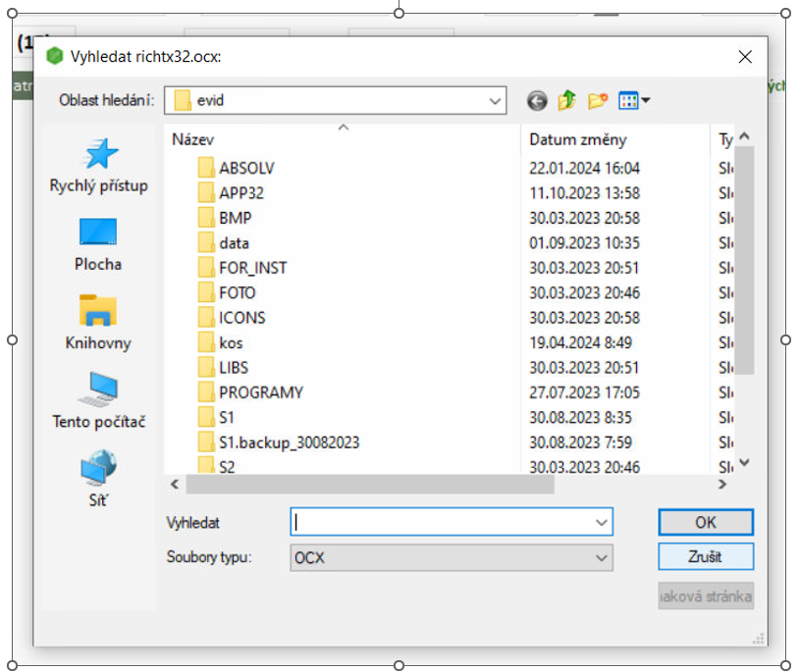Click into the Vyhledat text field
799x672 pixels.
point(442,523)
